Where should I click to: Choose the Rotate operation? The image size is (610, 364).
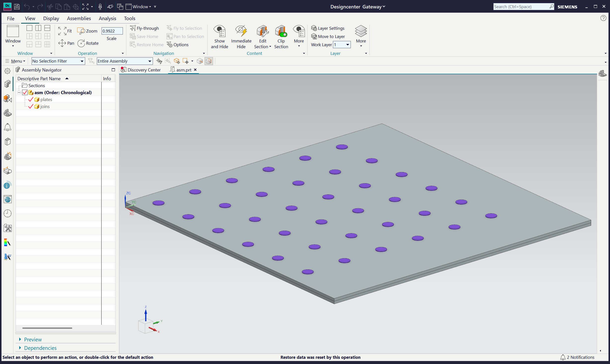point(88,43)
